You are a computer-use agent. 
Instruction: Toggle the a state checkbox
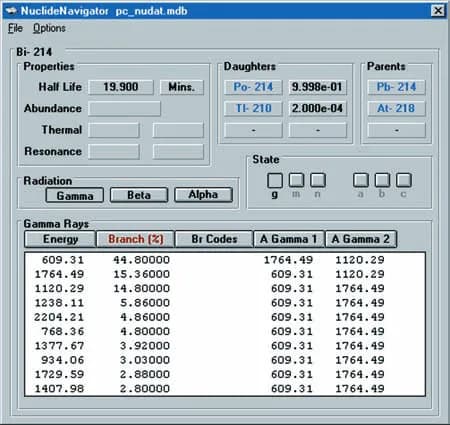(x=361, y=180)
